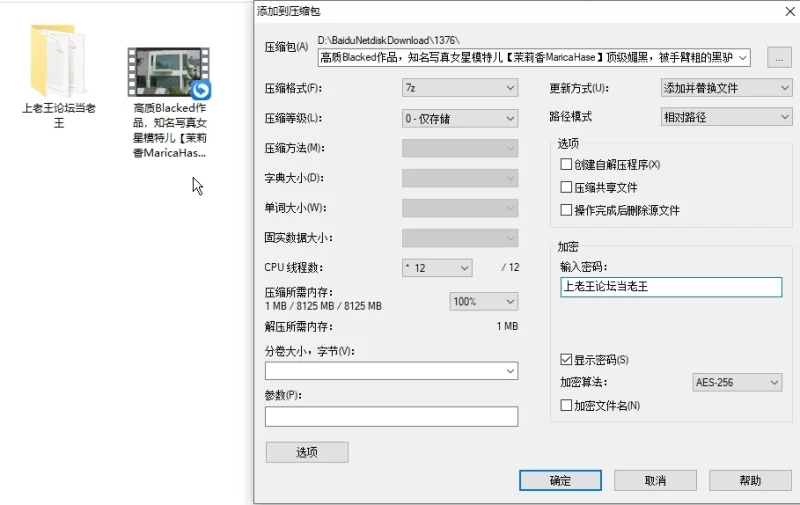
Task: Choose encryption method in AES-256 dropdown
Action: click(x=737, y=382)
